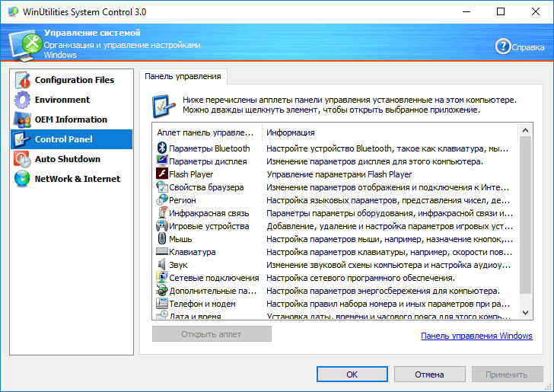
Task: Click the speaker icon next to Звук
Action: pyautogui.click(x=162, y=264)
